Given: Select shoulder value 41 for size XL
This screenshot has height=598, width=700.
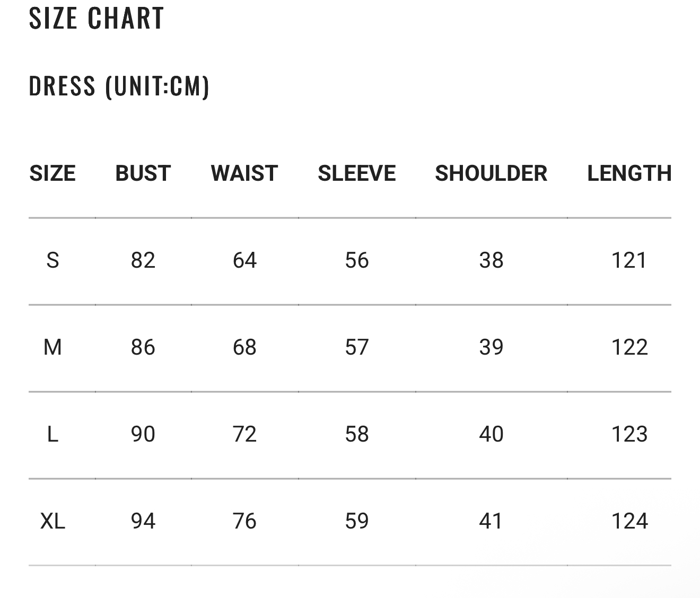Looking at the screenshot, I should (x=491, y=521).
